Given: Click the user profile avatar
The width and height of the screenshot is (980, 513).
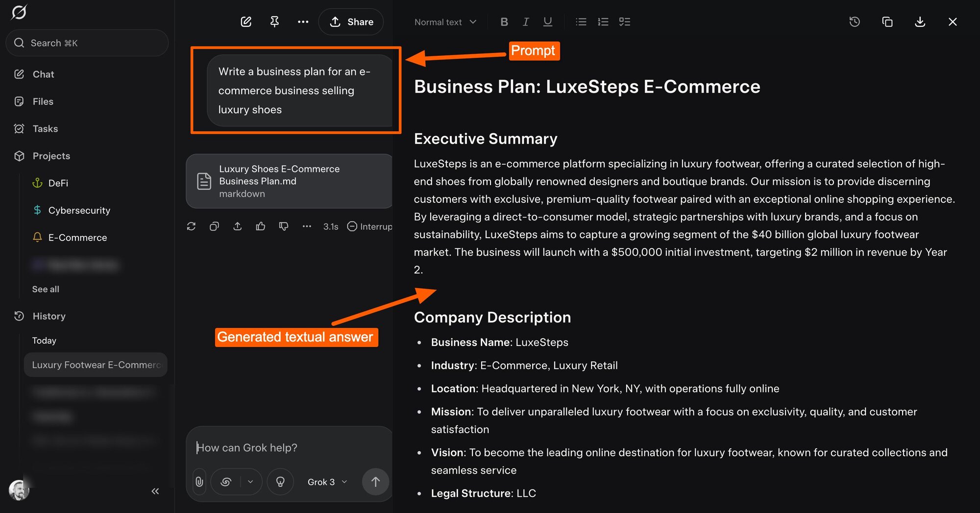Looking at the screenshot, I should point(19,490).
